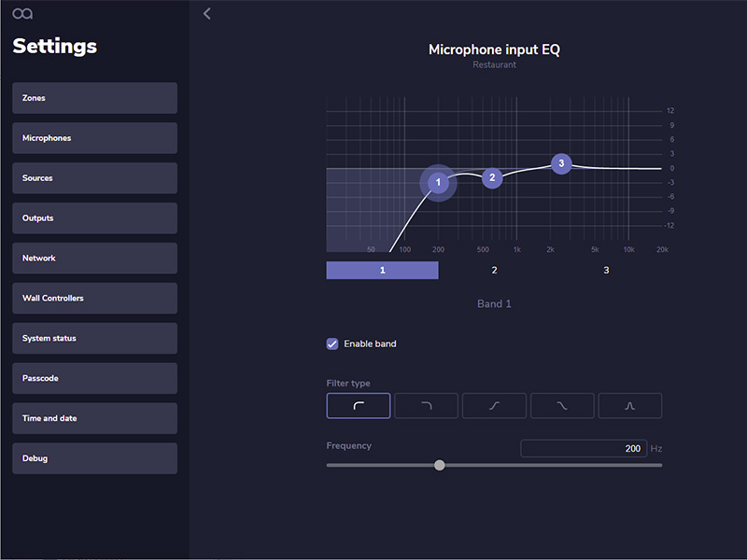Switch to band 3 tab
747x560 pixels.
point(606,270)
